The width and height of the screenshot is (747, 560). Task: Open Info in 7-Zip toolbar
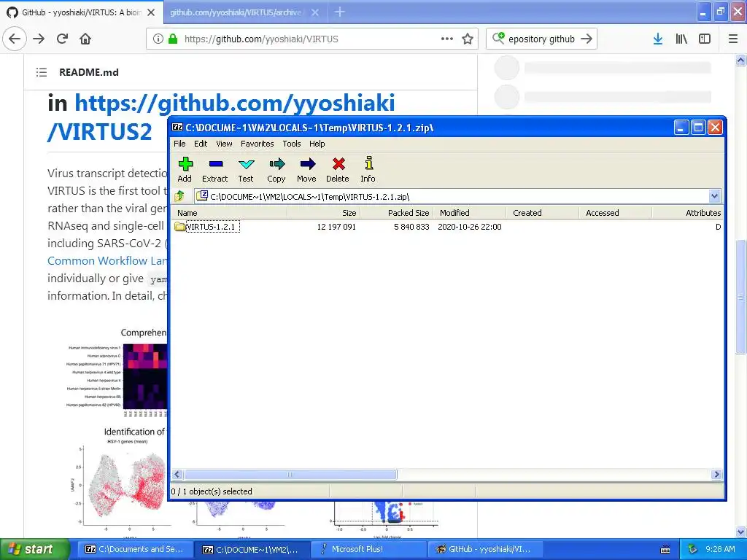[368, 170]
